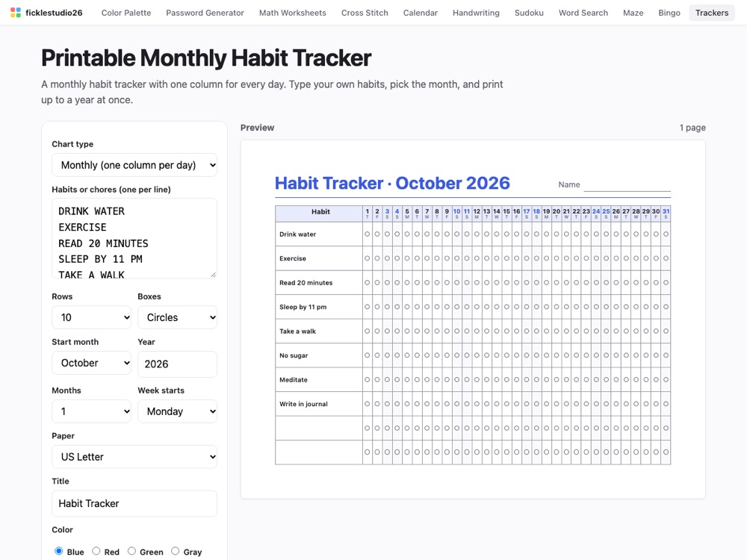Click the No sugar circle for day 1

coord(368,355)
